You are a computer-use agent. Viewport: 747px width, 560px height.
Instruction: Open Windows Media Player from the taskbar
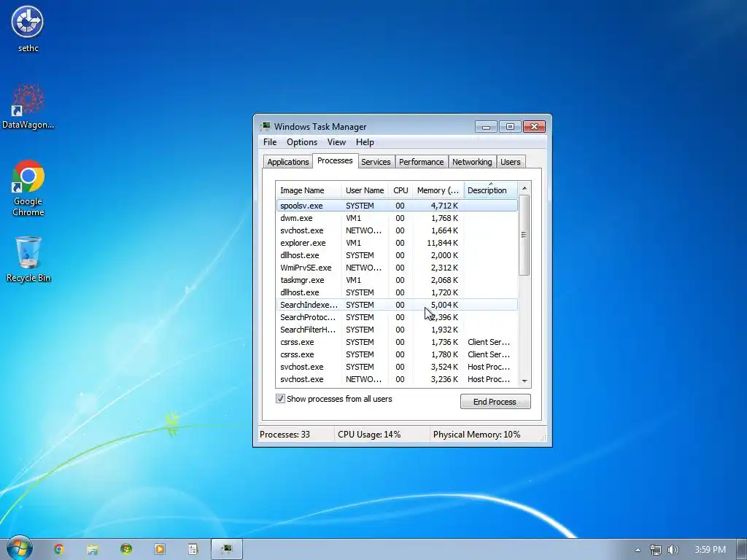click(x=160, y=549)
